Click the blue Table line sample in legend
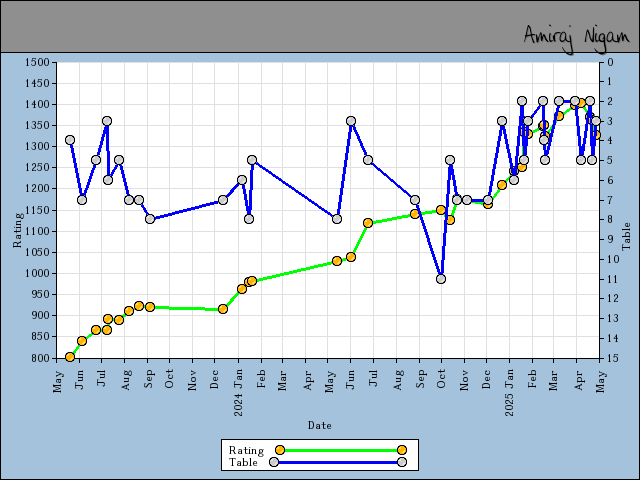 coord(338,462)
